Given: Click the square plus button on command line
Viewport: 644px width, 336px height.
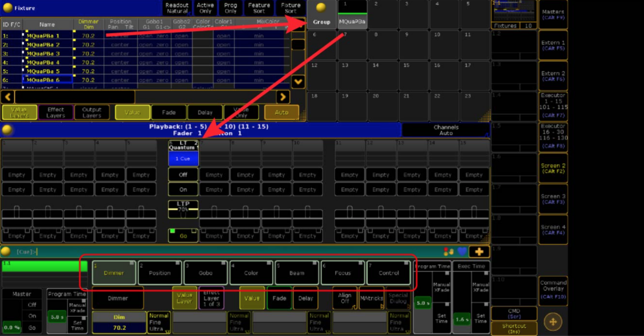Looking at the screenshot, I should [479, 251].
